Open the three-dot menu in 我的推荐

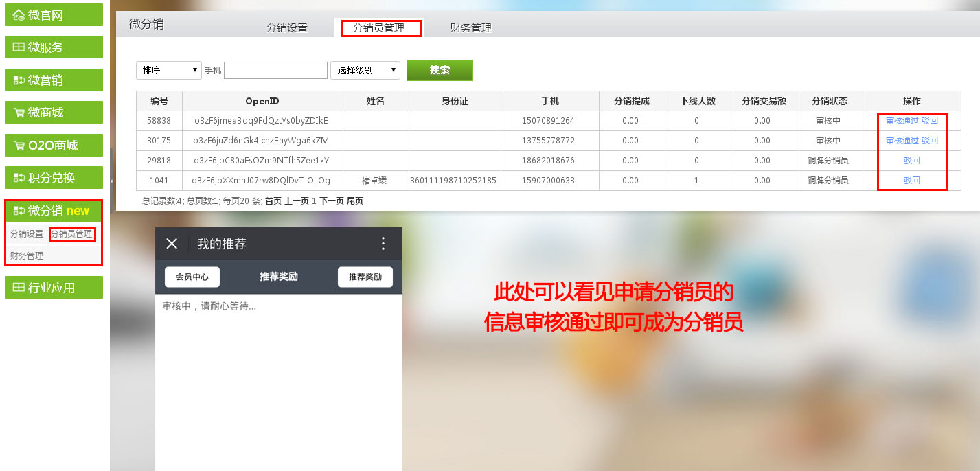383,244
